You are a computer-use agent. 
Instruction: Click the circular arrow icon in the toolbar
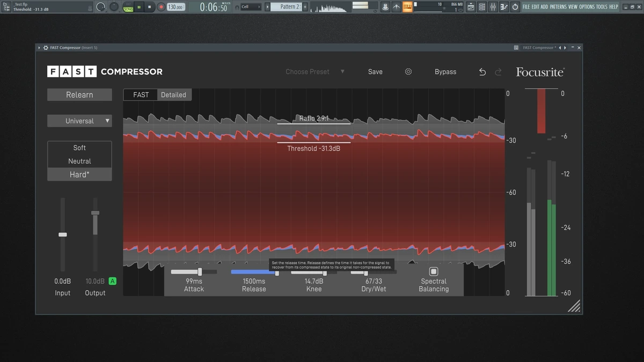click(x=515, y=7)
